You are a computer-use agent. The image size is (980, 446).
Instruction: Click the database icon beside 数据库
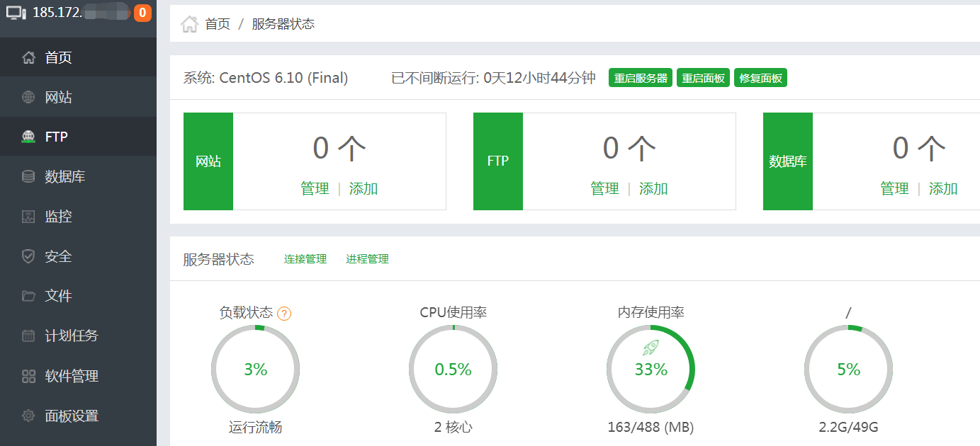pos(28,176)
